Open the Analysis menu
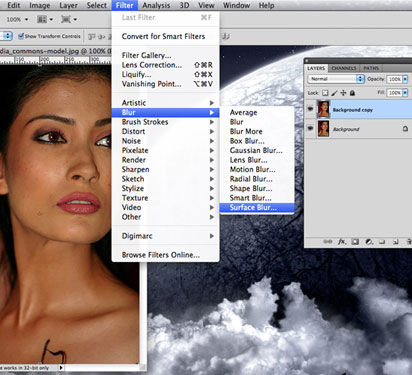The width and height of the screenshot is (412, 375). (x=156, y=5)
